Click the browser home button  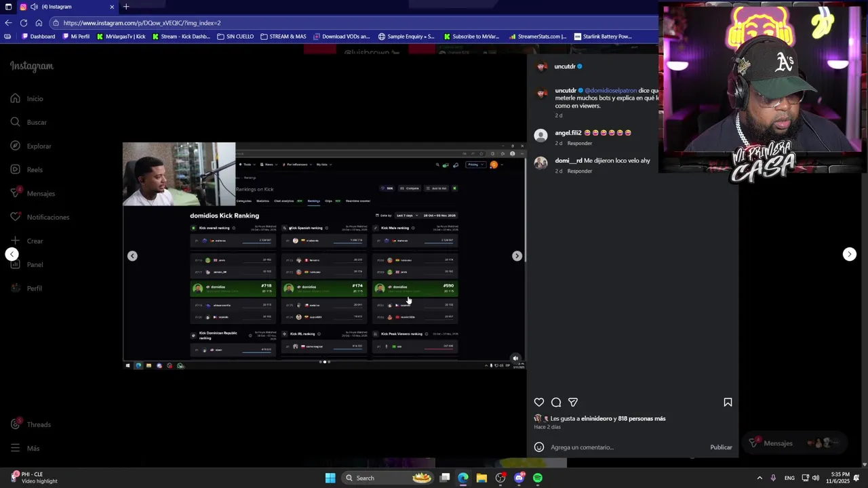(39, 23)
